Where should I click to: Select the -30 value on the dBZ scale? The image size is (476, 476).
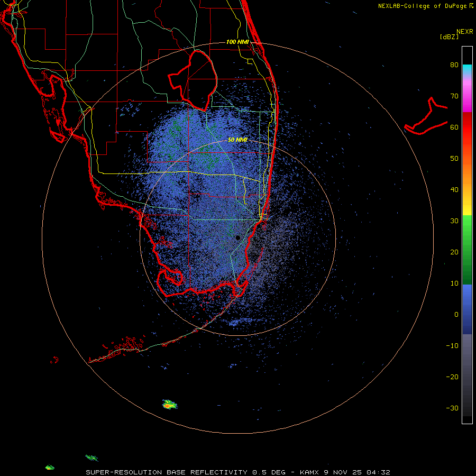[452, 408]
